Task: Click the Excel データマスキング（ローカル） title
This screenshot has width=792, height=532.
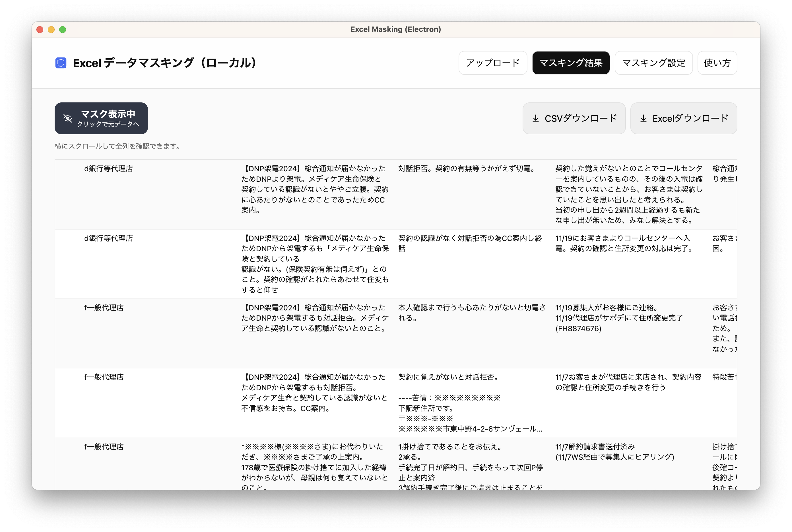Action: [x=164, y=63]
